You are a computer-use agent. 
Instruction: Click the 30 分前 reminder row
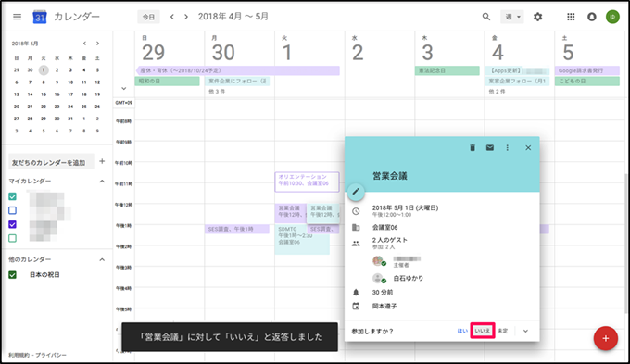click(383, 293)
